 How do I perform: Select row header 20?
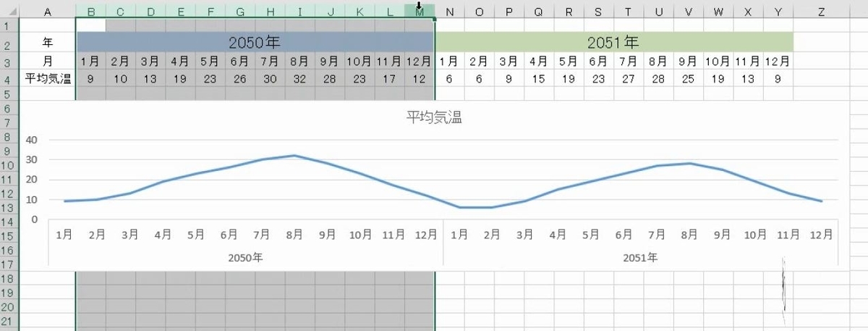pyautogui.click(x=9, y=307)
